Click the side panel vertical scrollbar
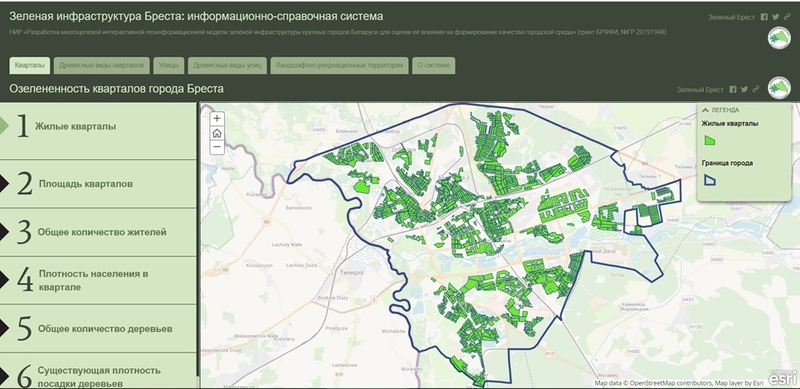800x389 pixels. click(x=198, y=245)
